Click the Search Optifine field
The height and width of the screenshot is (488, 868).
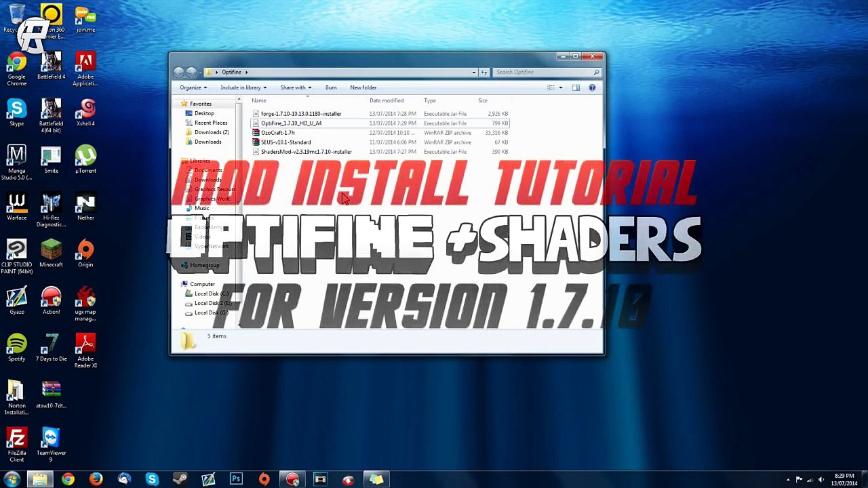pos(547,72)
